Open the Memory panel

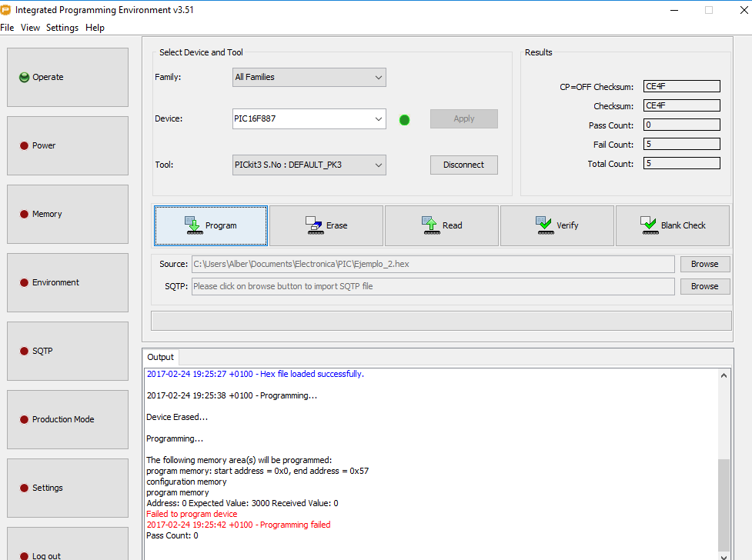click(x=68, y=215)
